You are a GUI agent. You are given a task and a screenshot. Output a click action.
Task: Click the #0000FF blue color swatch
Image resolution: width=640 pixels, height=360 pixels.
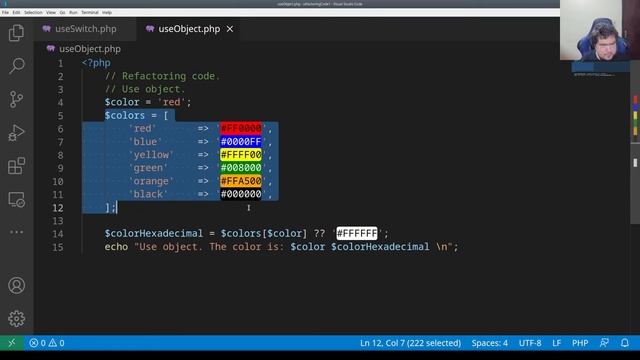tap(241, 142)
